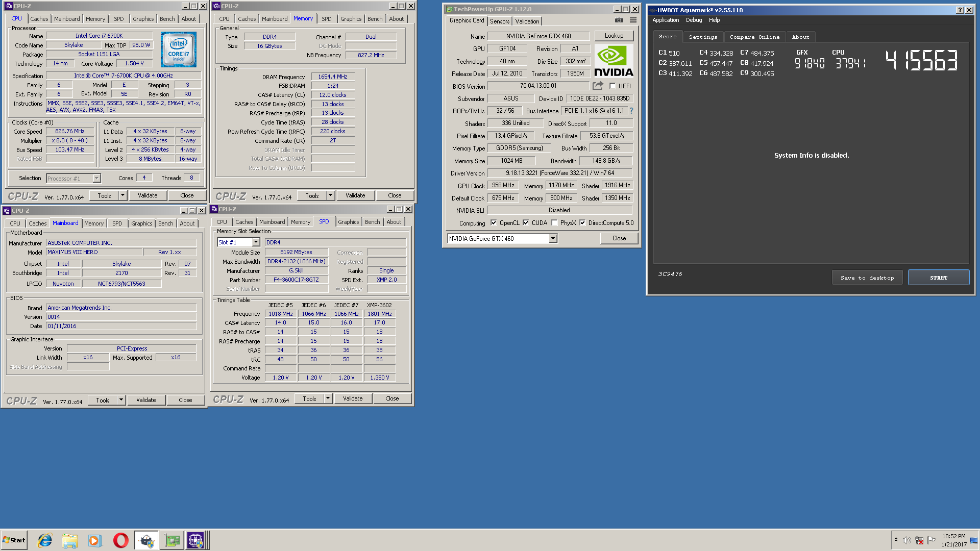Open the Compare Online tab in Aquamark
This screenshot has width=980, height=551.
(754, 37)
